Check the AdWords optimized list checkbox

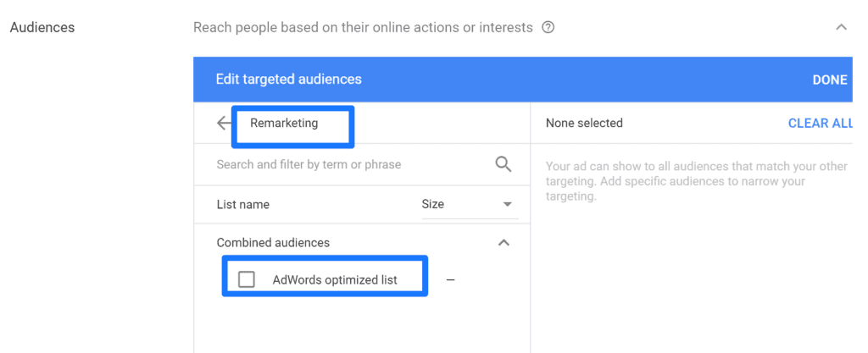tap(247, 279)
